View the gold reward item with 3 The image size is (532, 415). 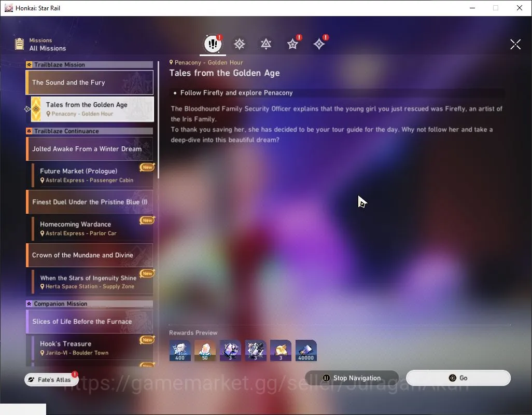281,351
